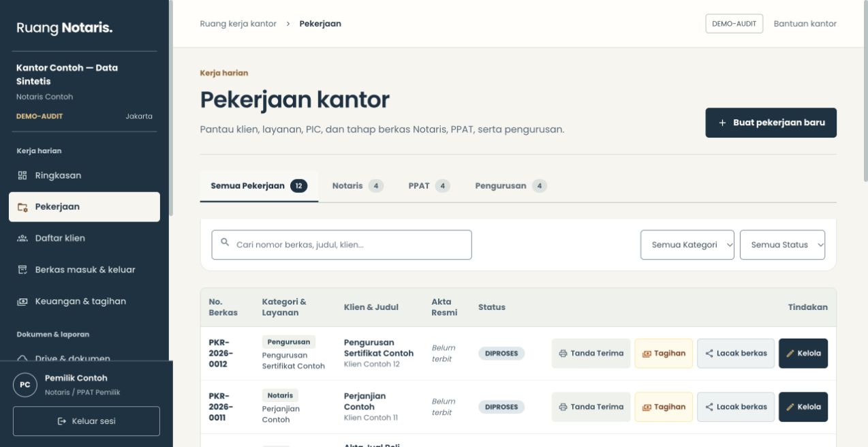Click the sidebar vertical scrollbar
The width and height of the screenshot is (868, 447).
click(x=171, y=109)
